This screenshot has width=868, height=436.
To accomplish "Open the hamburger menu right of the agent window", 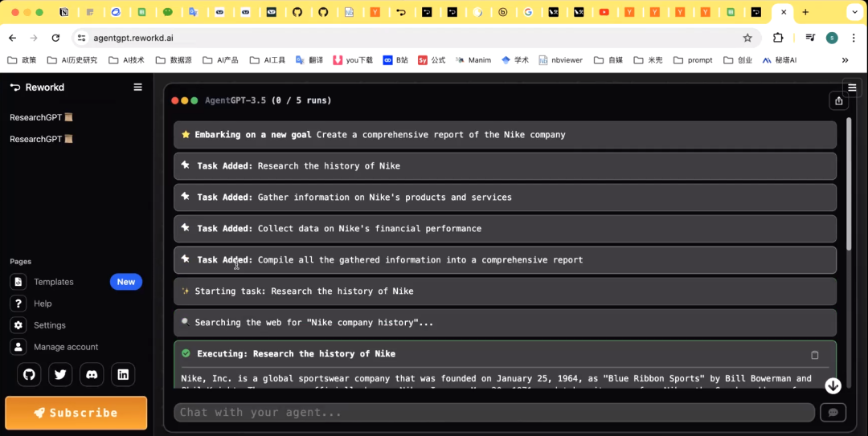I will coord(852,88).
